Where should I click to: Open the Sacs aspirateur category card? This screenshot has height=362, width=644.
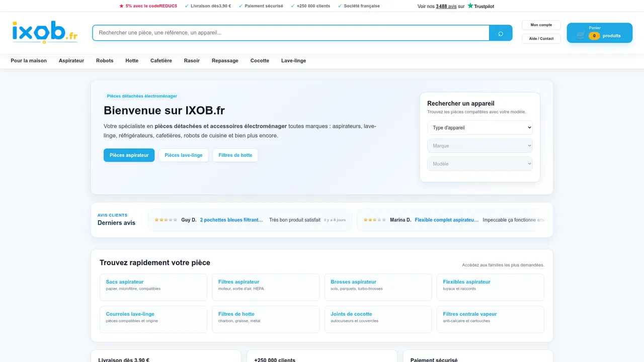coord(153,287)
